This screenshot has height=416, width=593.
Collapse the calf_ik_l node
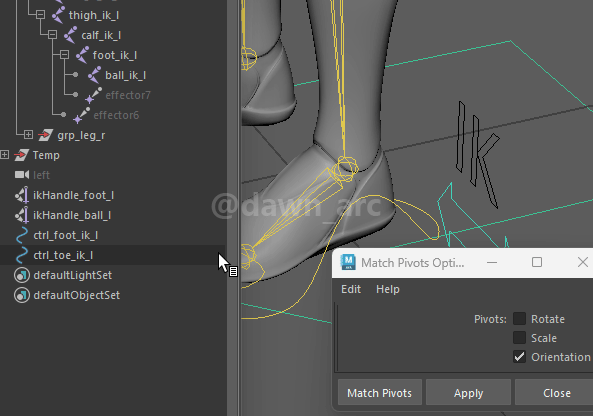53,35
